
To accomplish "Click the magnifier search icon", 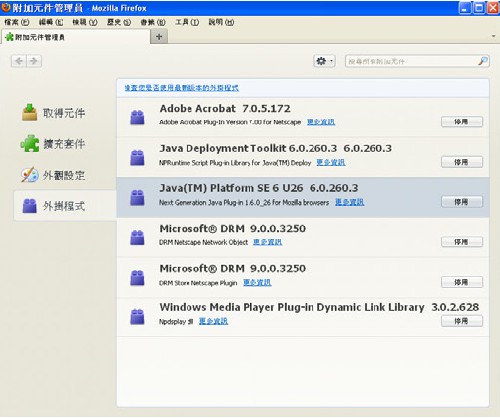I will tap(483, 61).
